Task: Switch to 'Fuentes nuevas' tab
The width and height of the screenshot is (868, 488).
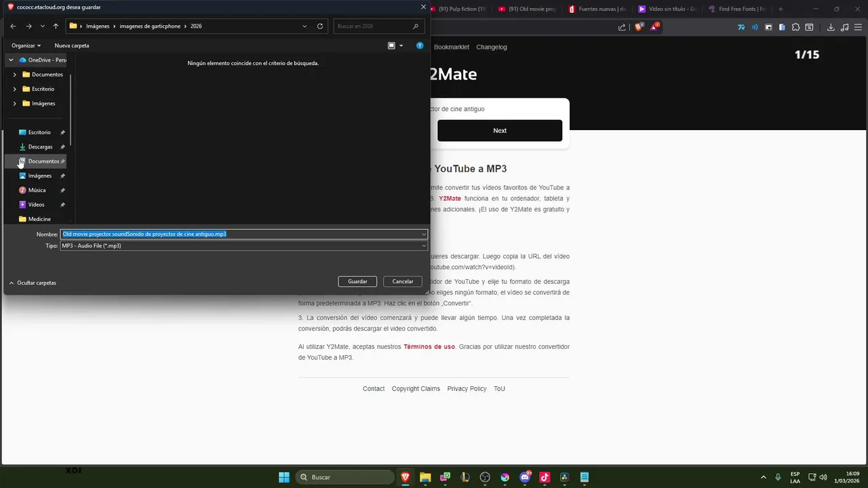Action: coord(597,9)
